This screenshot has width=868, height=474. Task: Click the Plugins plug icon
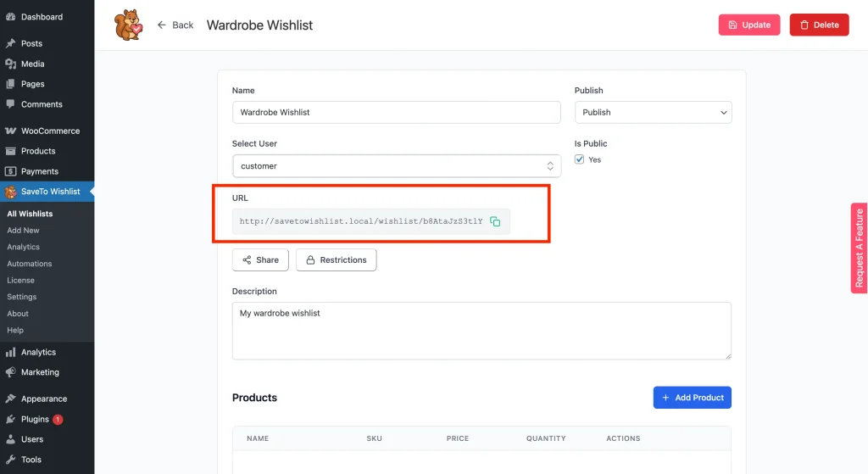10,419
